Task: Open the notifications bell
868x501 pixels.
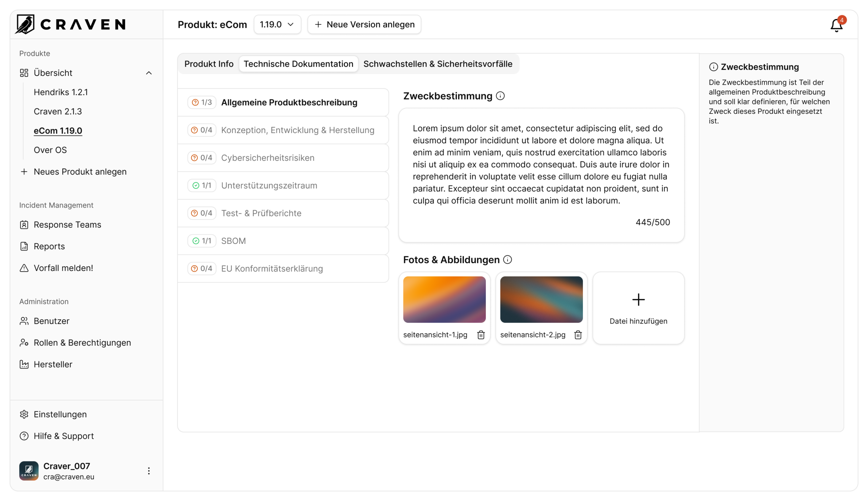Action: tap(836, 25)
